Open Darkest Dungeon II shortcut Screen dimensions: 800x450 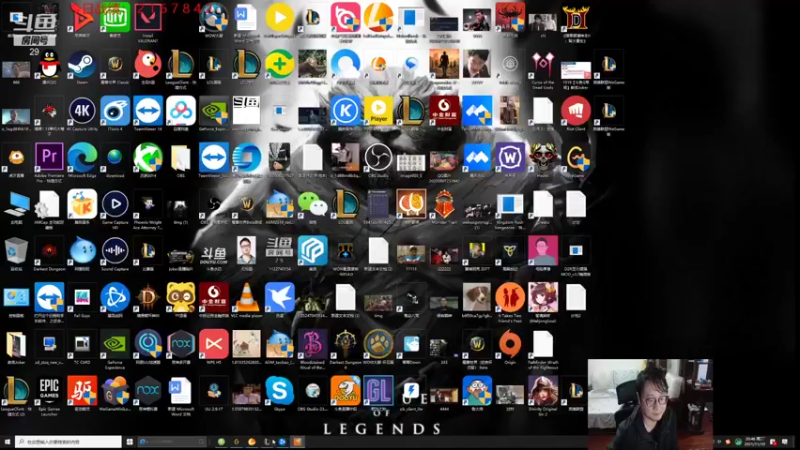pyautogui.click(x=345, y=344)
